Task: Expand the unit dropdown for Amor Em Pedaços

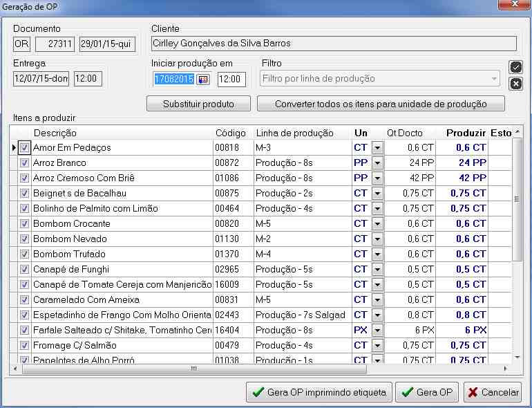Action: [377, 148]
